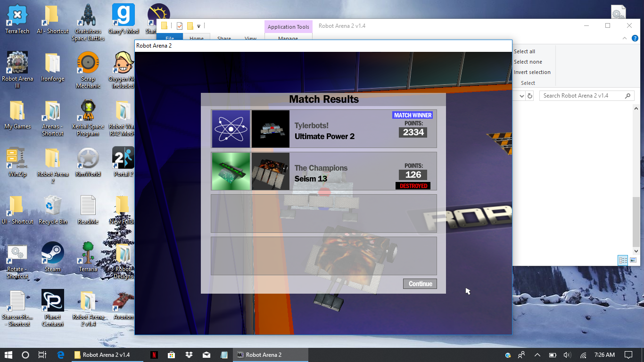This screenshot has height=362, width=644.
Task: Open UI - Shortcut folder icon
Action: point(17,210)
